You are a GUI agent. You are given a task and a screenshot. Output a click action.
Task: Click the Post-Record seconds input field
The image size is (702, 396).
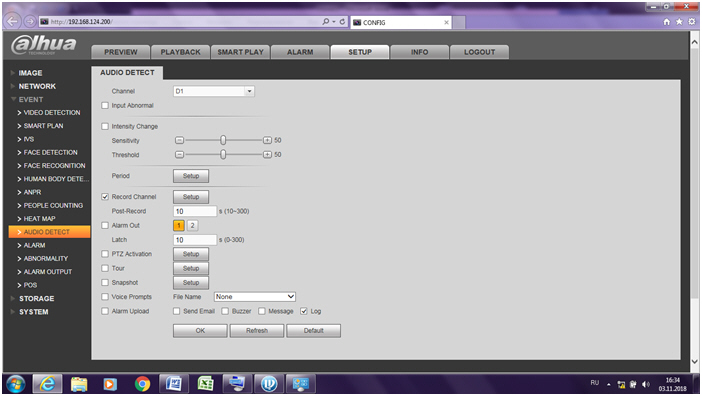pyautogui.click(x=195, y=211)
